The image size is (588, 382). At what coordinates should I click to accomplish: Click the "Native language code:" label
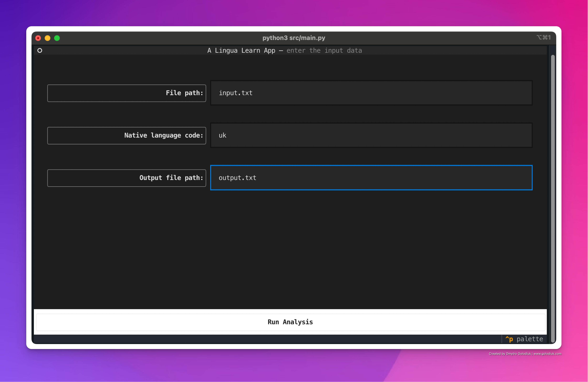[164, 135]
